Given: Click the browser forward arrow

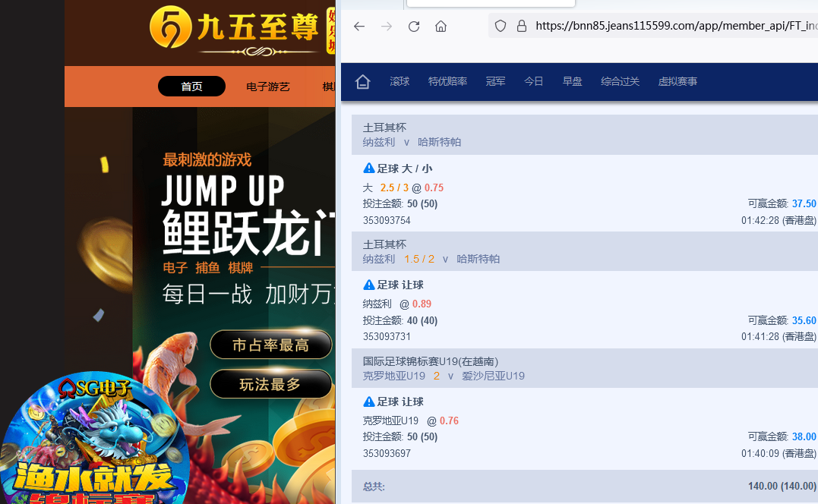Looking at the screenshot, I should point(387,26).
